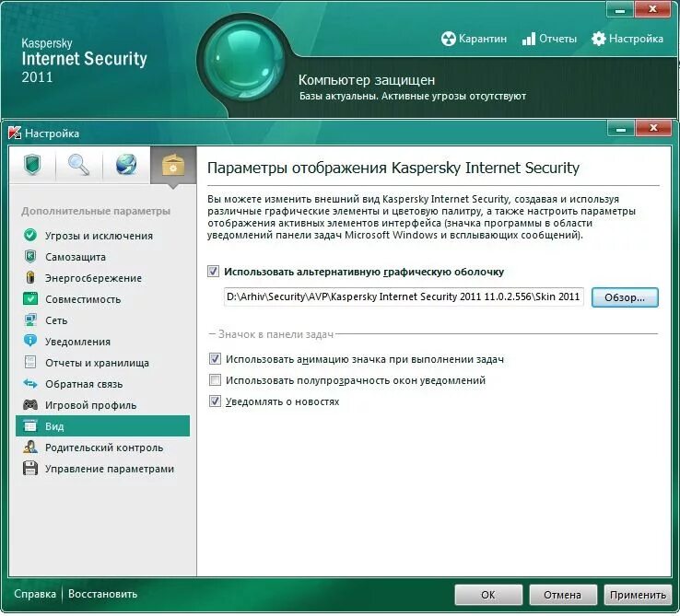Click the Управление параметрами floppy icon
Screen dimensions: 680x616
point(29,468)
